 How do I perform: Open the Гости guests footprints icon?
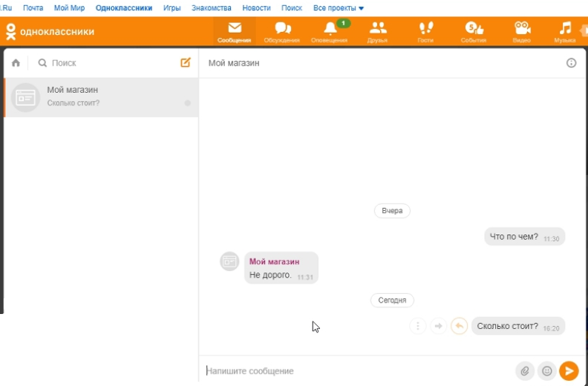pos(425,28)
